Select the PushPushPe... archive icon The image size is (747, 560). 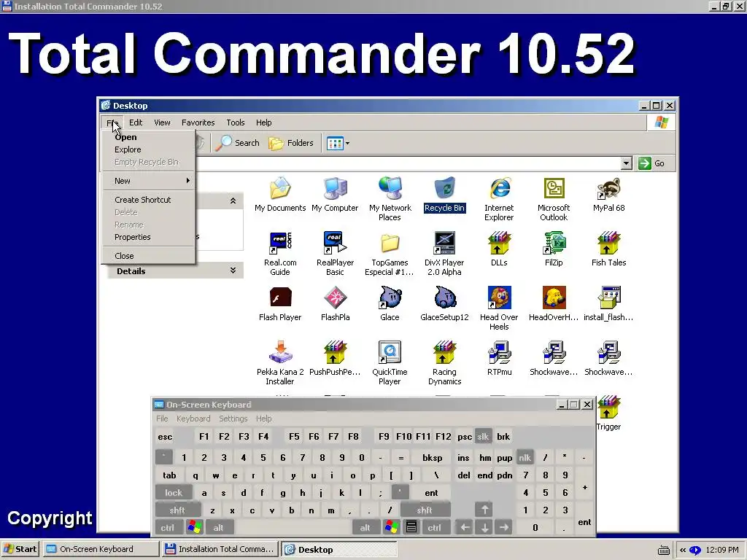click(x=335, y=352)
